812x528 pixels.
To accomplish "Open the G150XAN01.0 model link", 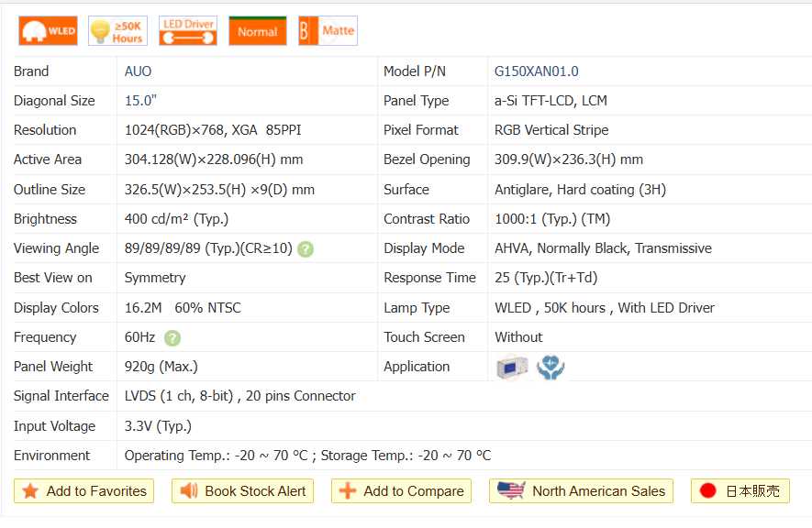I will click(x=536, y=71).
